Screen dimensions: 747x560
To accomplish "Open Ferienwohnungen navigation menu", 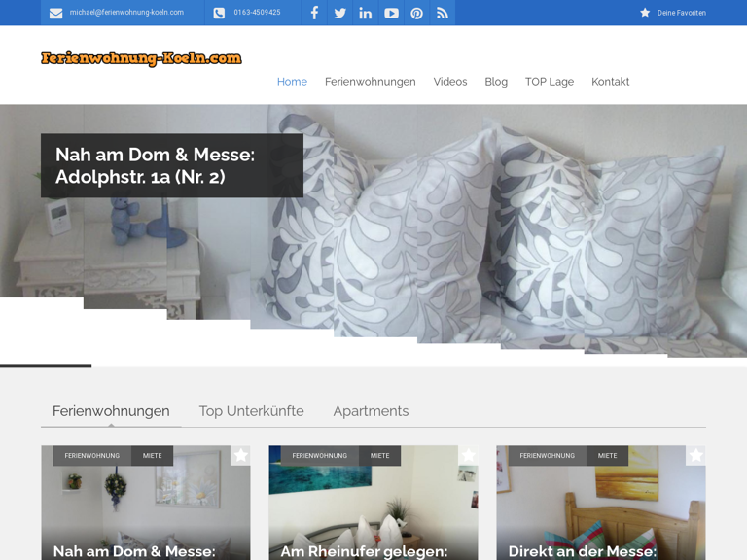I will pos(370,82).
